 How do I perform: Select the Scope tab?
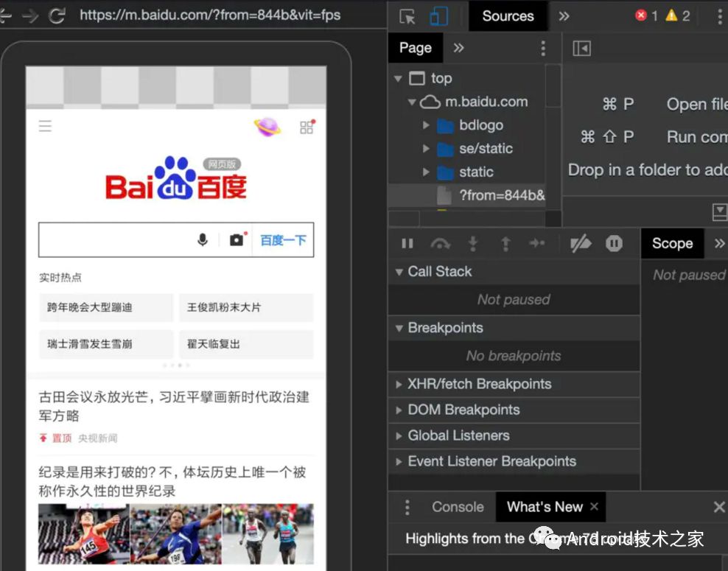671,243
